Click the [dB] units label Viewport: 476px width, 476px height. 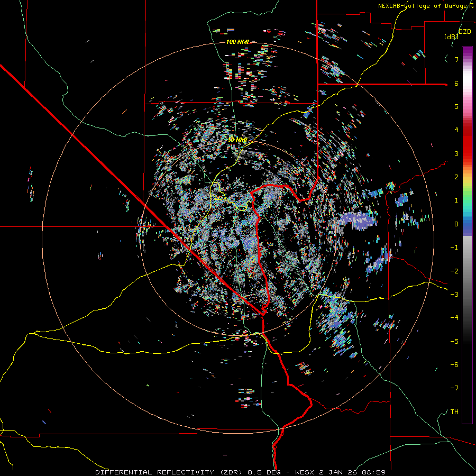452,36
